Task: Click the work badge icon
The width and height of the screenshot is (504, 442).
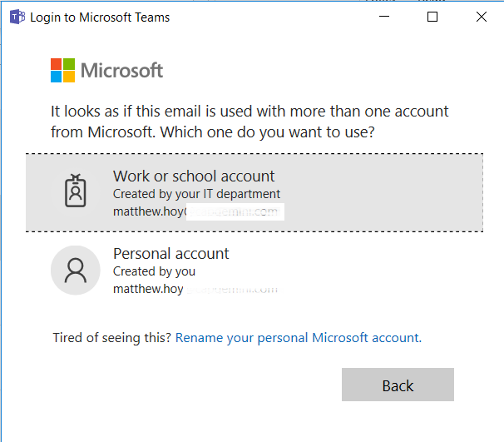Action: coord(76,191)
